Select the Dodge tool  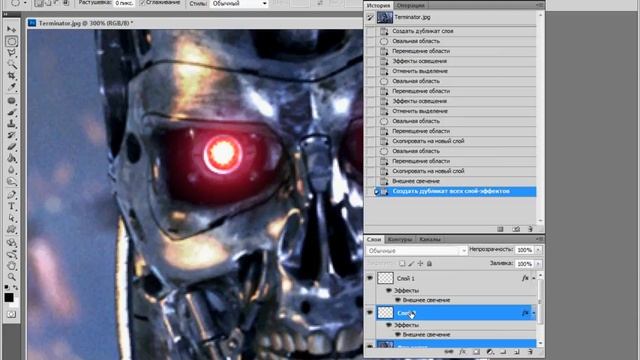(x=11, y=181)
